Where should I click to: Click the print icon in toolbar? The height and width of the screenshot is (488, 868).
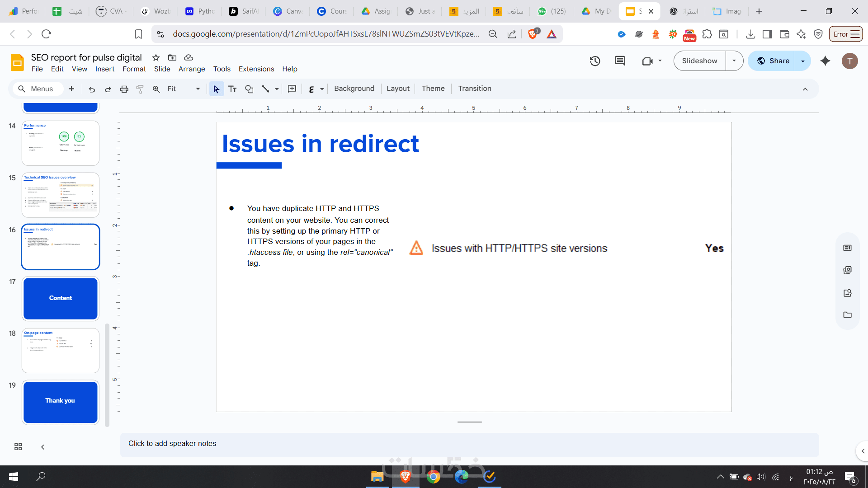[124, 89]
